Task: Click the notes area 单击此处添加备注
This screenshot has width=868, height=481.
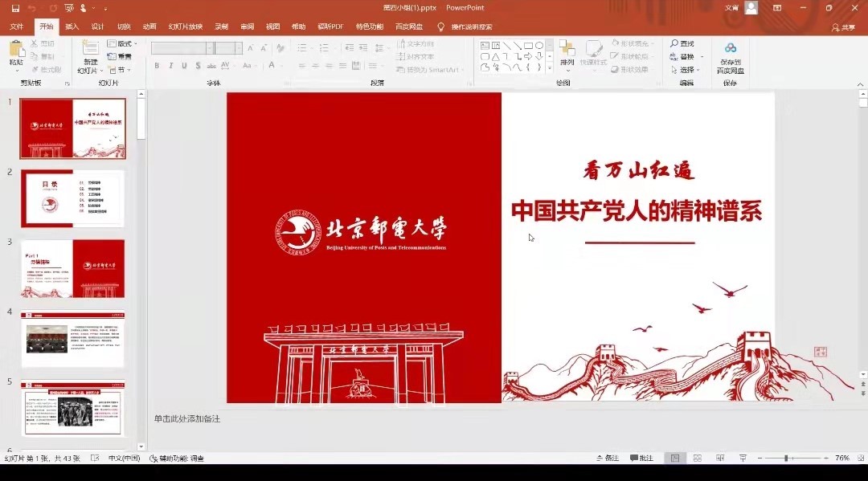Action: 187,419
